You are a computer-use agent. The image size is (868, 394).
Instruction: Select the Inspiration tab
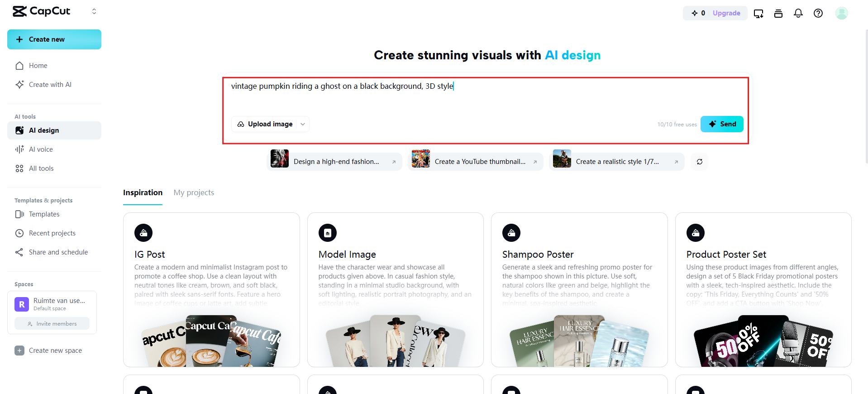(x=143, y=192)
